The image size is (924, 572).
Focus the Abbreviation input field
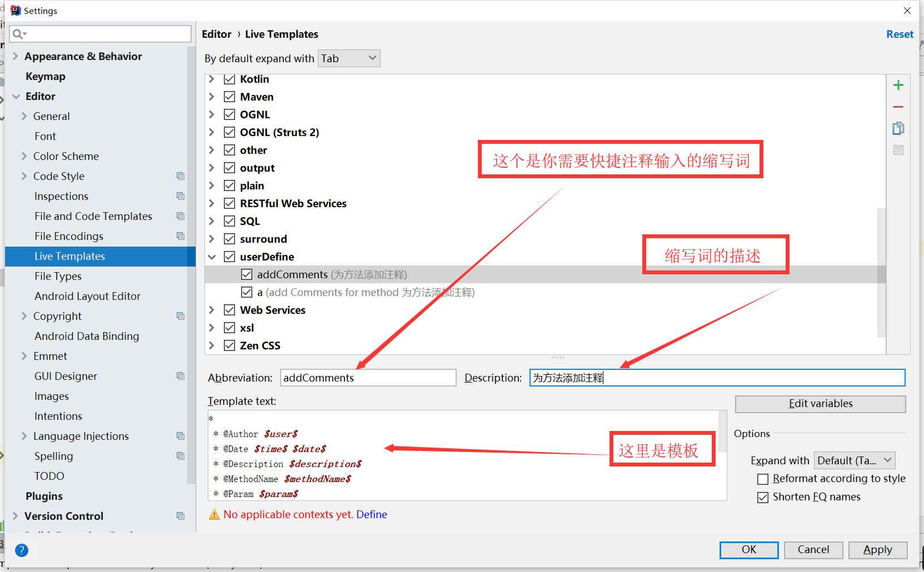(x=368, y=378)
